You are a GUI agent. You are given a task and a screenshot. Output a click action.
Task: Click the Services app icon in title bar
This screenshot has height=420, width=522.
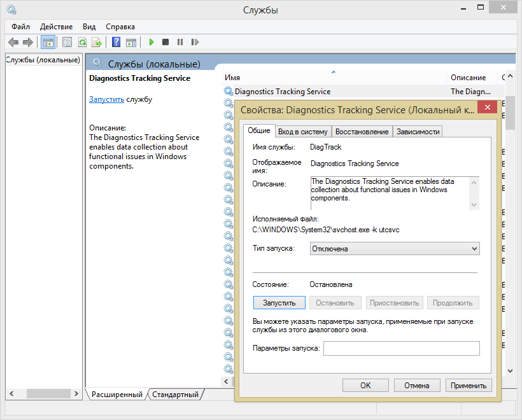[11, 10]
